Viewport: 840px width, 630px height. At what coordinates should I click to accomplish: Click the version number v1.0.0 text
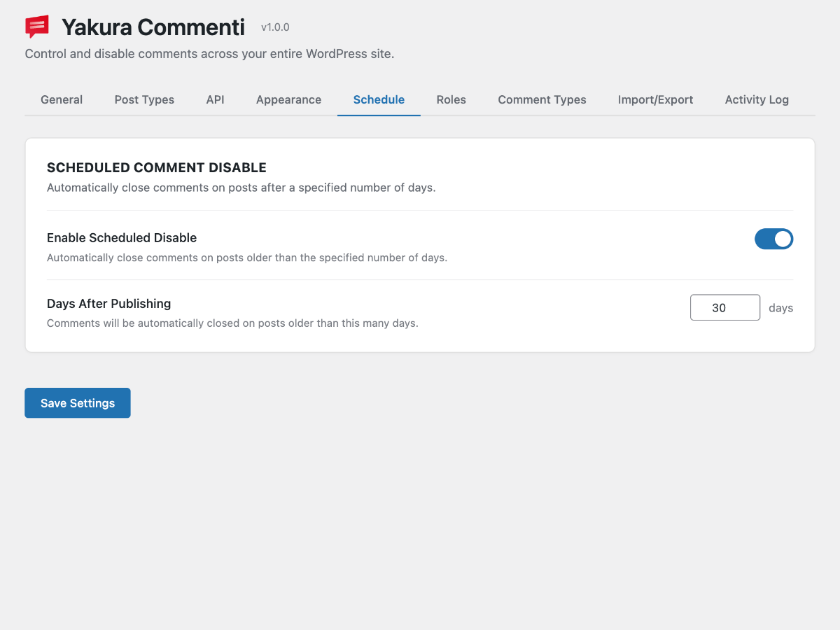tap(274, 28)
